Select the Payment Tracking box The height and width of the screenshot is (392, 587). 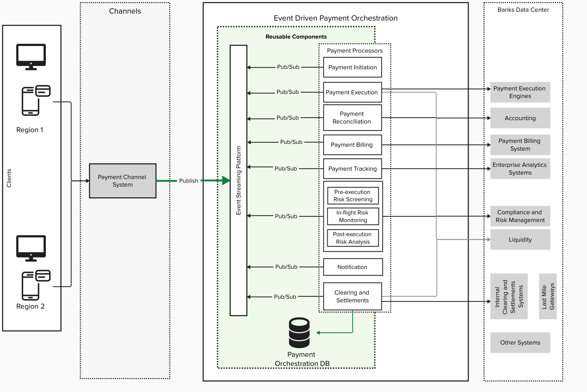(x=352, y=169)
